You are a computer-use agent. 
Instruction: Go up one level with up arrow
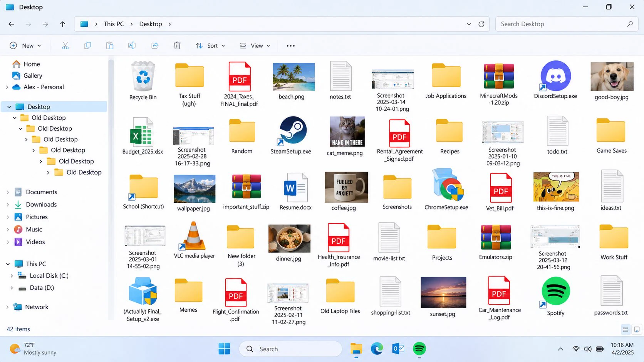pyautogui.click(x=62, y=24)
